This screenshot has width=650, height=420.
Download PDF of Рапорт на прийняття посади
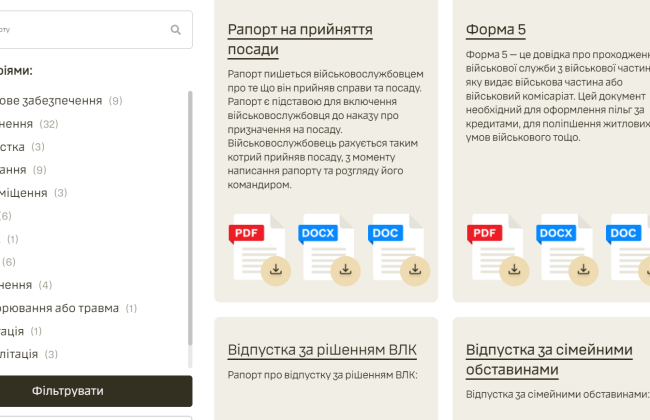(260, 250)
